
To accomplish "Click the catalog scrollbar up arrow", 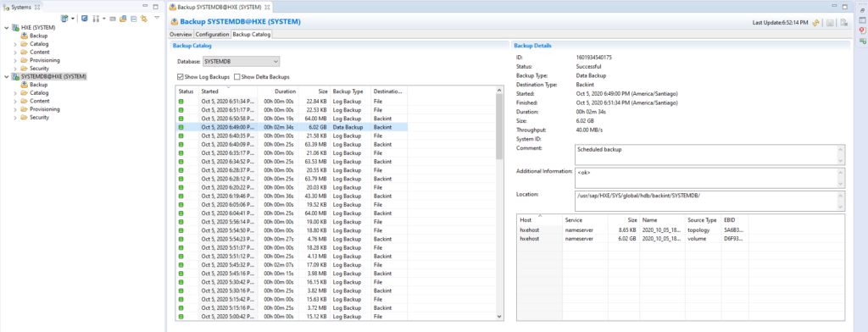I will coord(500,90).
